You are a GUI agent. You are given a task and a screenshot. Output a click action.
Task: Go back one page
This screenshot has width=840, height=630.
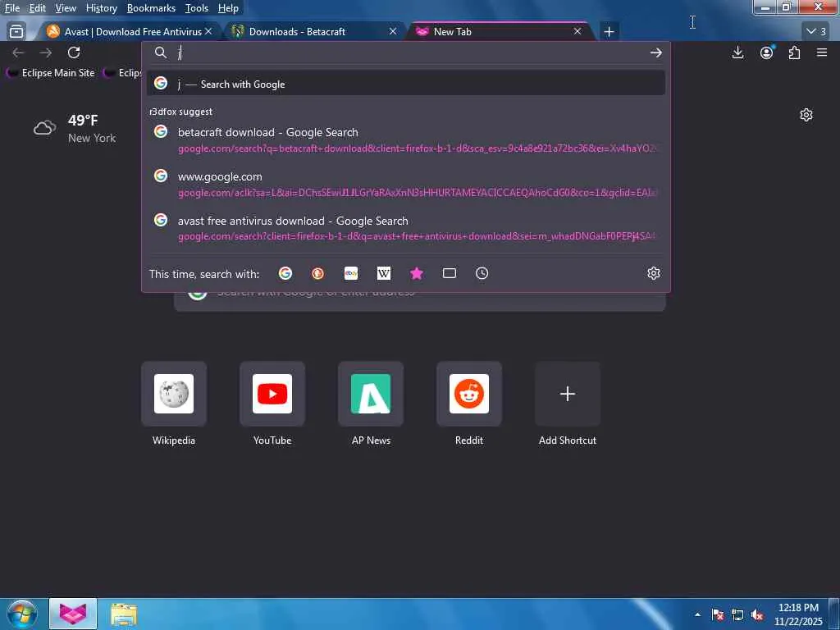18,52
